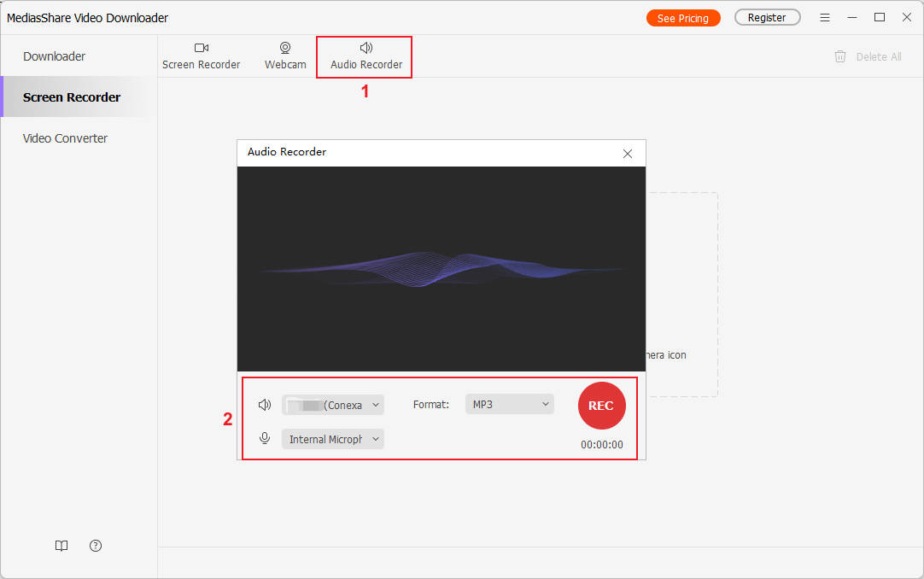Select the Audio Recorder speaker icon
This screenshot has height=579, width=924.
click(x=366, y=48)
